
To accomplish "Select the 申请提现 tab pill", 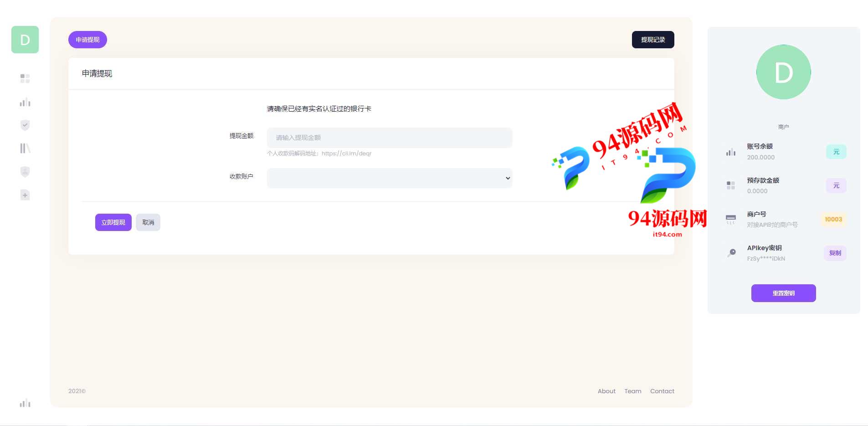I will [87, 40].
